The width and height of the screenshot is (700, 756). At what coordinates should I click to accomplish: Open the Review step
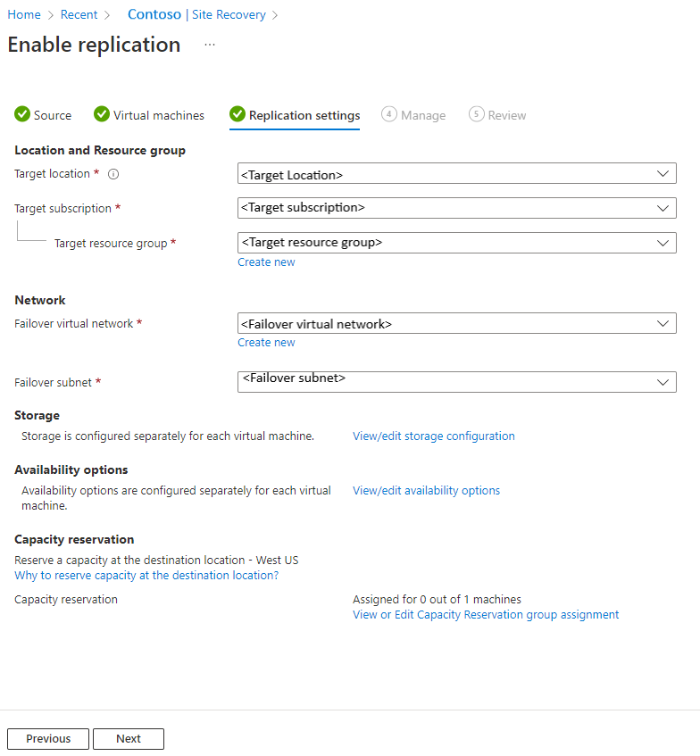(497, 114)
